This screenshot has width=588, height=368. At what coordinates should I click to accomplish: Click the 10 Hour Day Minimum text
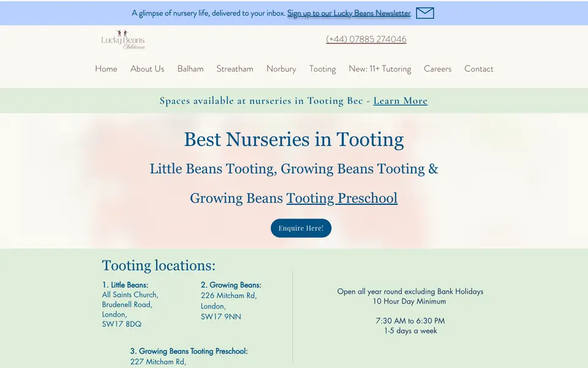(409, 301)
